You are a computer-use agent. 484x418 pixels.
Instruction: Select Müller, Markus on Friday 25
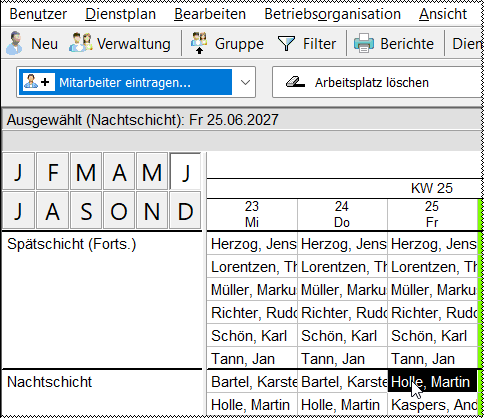pos(432,290)
